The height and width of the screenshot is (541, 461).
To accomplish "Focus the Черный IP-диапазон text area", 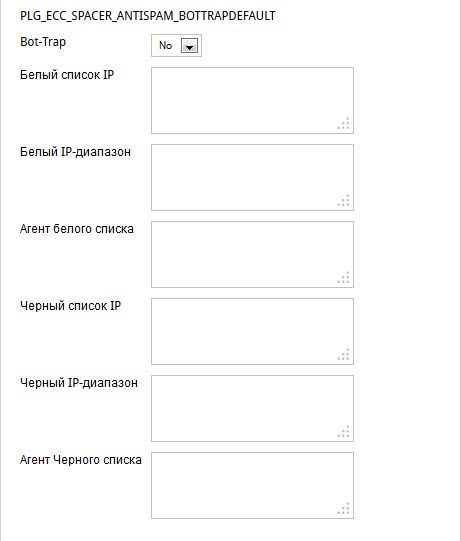I will (x=253, y=408).
